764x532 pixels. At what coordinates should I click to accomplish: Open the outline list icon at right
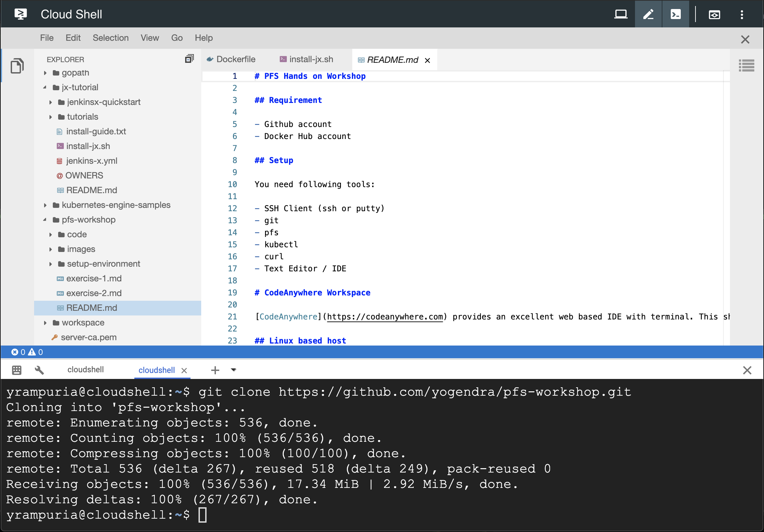pyautogui.click(x=746, y=65)
